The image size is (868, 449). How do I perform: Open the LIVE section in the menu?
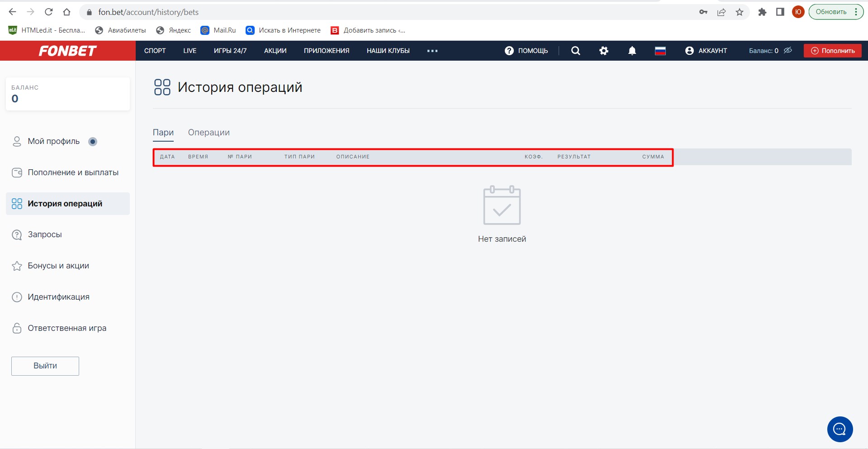pyautogui.click(x=190, y=51)
